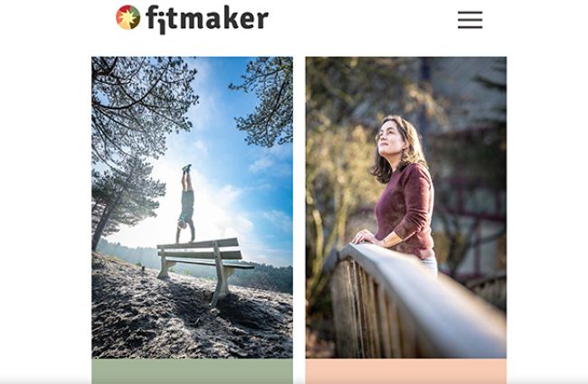Open the woman at railing photo
588x384 pixels.
coord(406,207)
